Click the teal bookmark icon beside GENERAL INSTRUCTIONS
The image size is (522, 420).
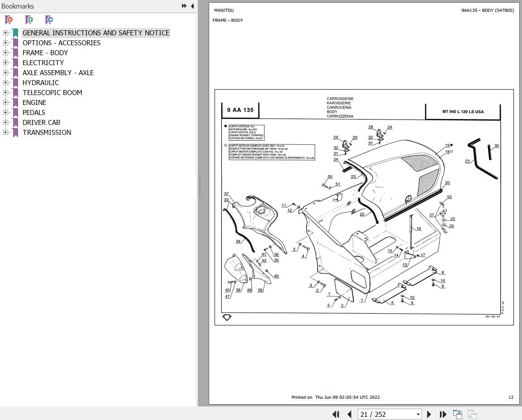point(15,33)
